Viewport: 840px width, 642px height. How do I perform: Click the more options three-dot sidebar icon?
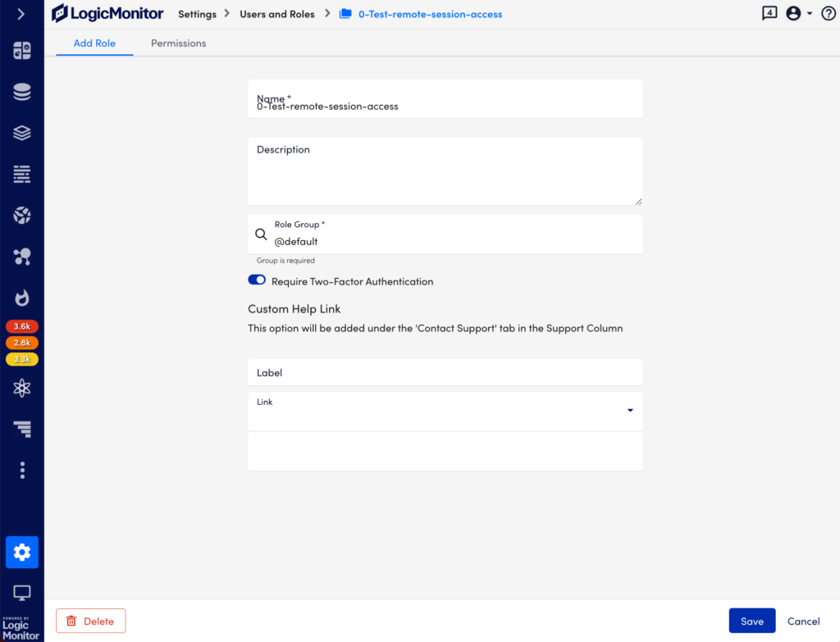pyautogui.click(x=21, y=470)
